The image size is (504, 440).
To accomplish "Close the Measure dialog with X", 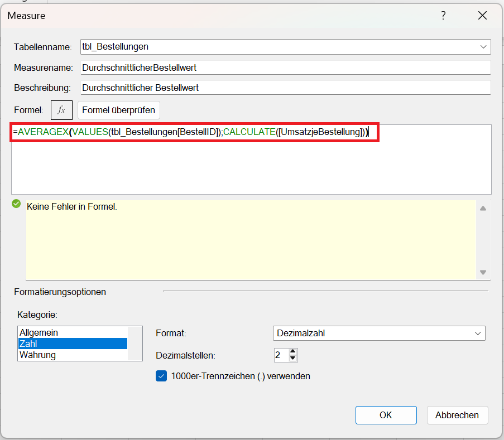I will [483, 16].
